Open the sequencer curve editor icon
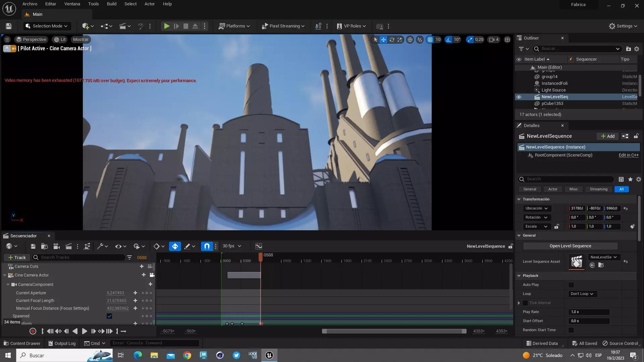This screenshot has height=362, width=644. tap(258, 246)
